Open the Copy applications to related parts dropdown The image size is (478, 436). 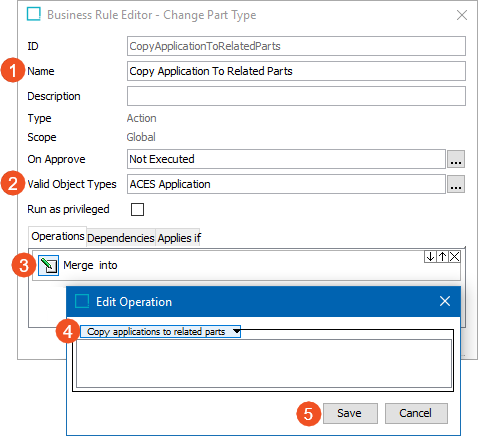click(160, 332)
